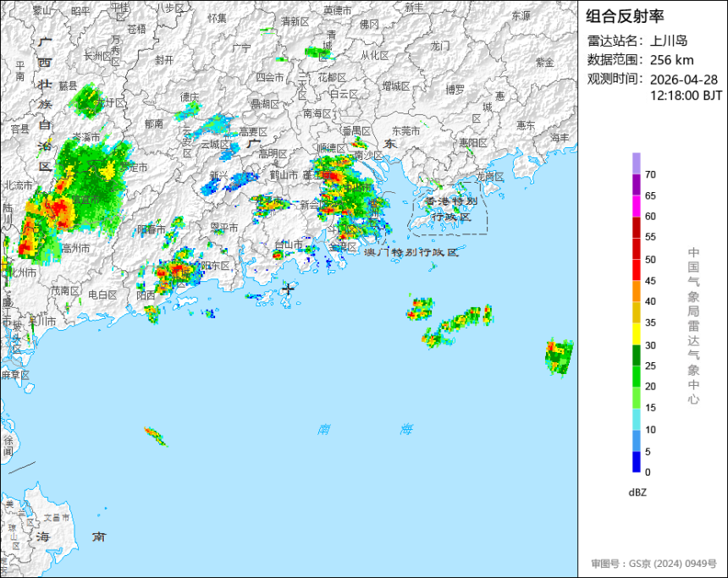Click the '惠阳区' map label

[473, 143]
